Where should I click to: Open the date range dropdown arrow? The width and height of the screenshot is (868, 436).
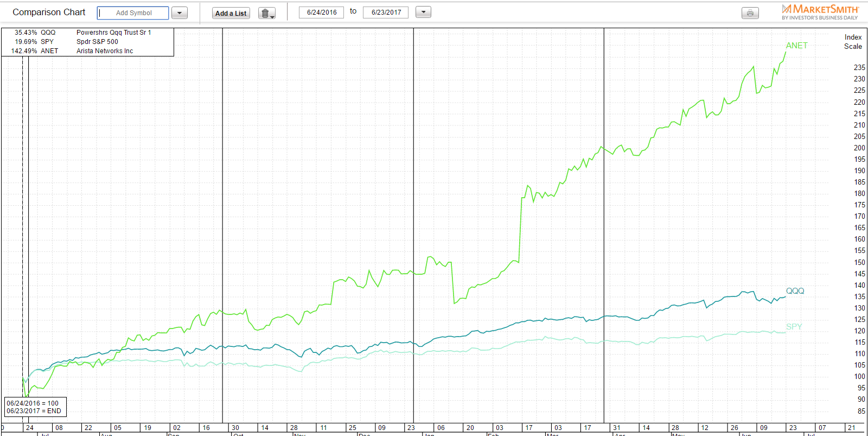coord(423,12)
